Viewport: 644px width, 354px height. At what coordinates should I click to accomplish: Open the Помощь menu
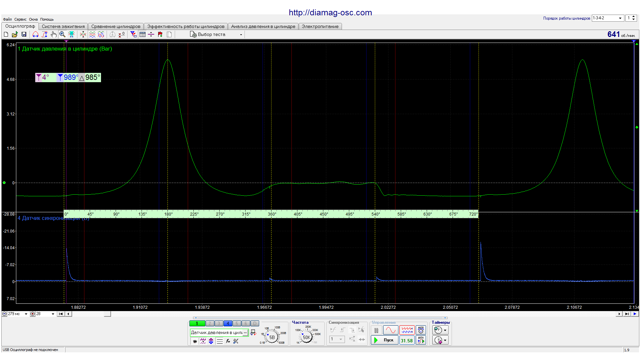point(47,19)
